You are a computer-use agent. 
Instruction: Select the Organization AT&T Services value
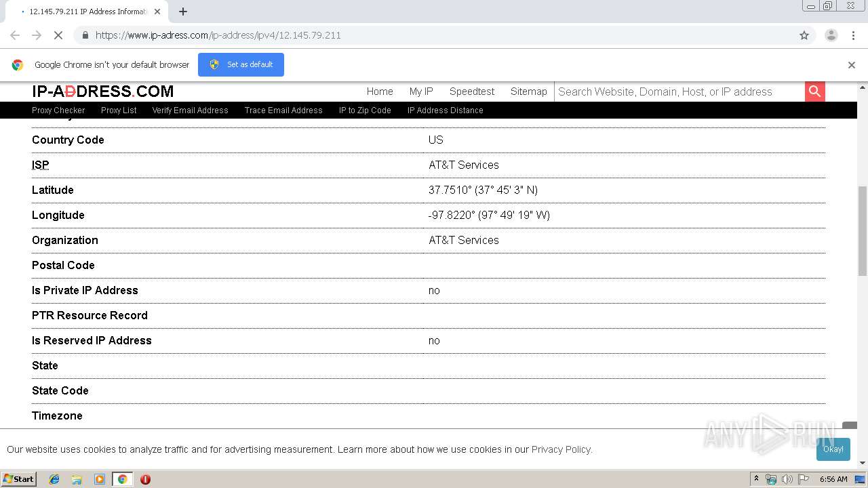[463, 240]
